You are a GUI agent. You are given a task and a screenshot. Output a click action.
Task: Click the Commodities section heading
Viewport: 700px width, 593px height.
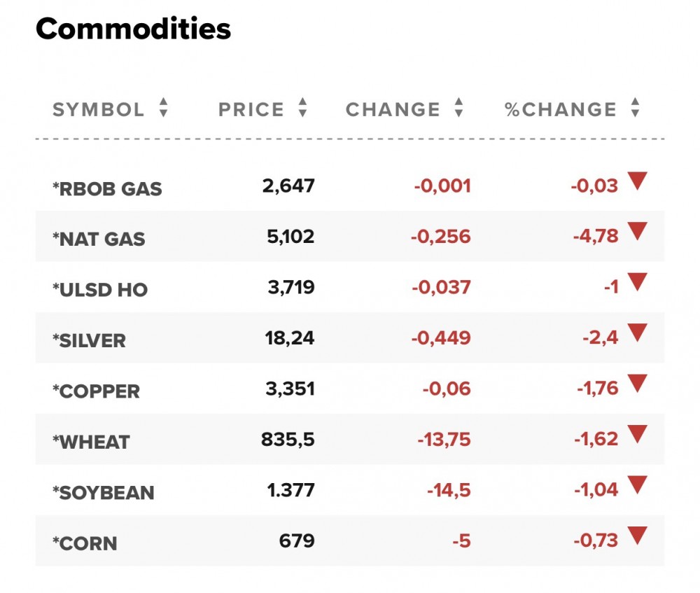(x=133, y=29)
